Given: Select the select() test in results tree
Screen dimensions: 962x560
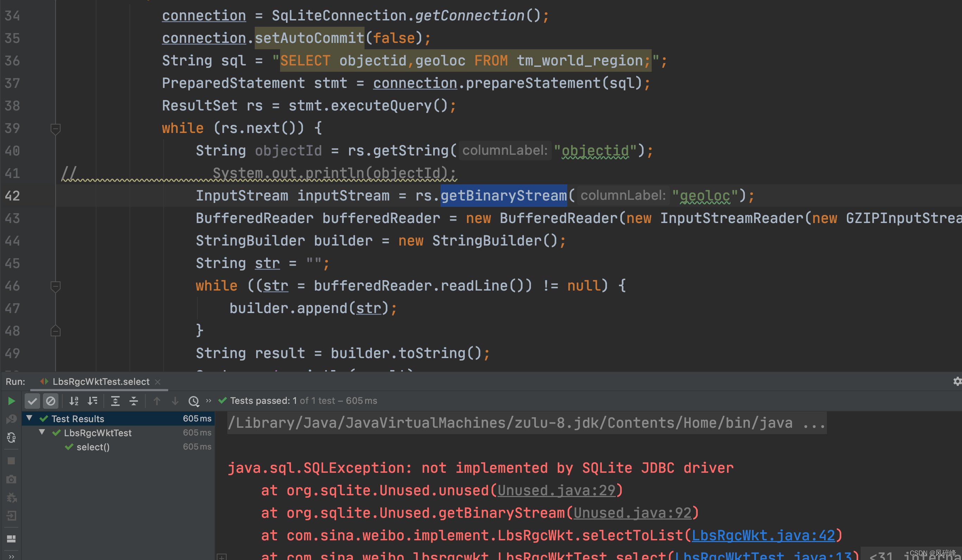Looking at the screenshot, I should pos(93,447).
